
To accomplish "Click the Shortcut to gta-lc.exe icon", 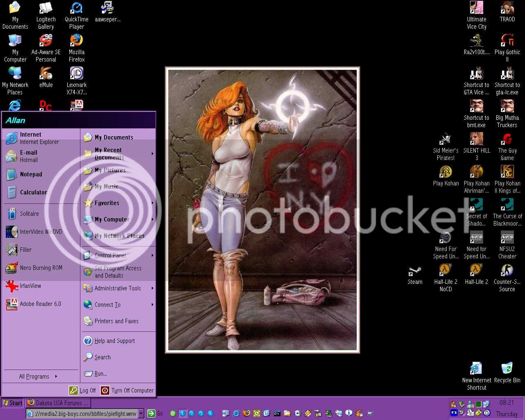I will coord(507,81).
